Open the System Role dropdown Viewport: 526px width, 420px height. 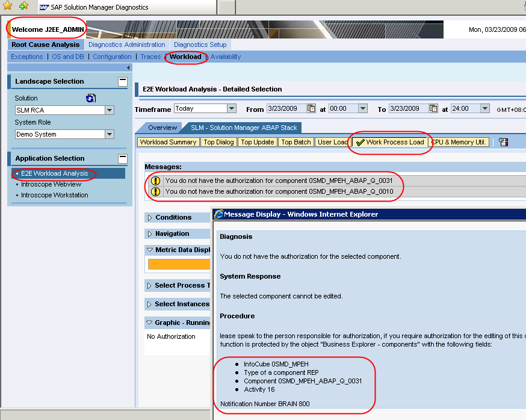[x=109, y=134]
